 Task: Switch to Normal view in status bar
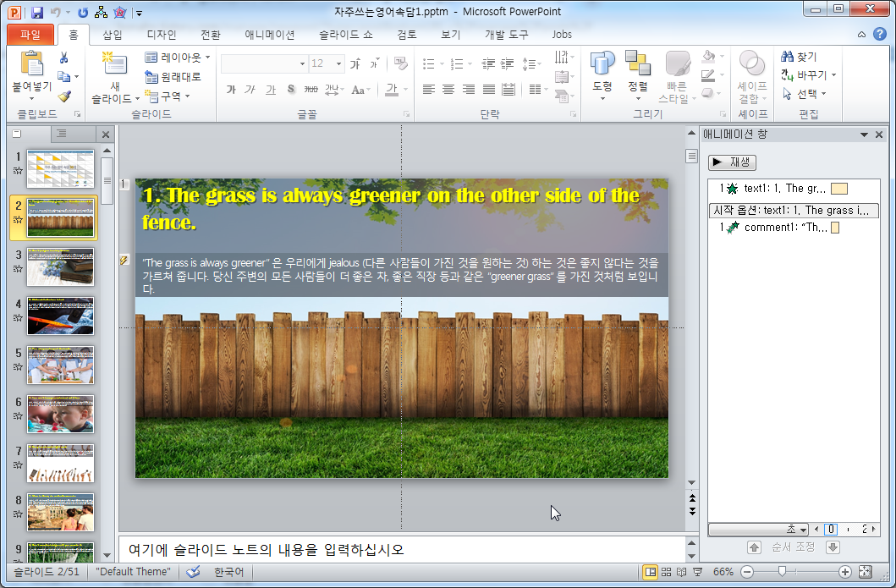coord(650,571)
